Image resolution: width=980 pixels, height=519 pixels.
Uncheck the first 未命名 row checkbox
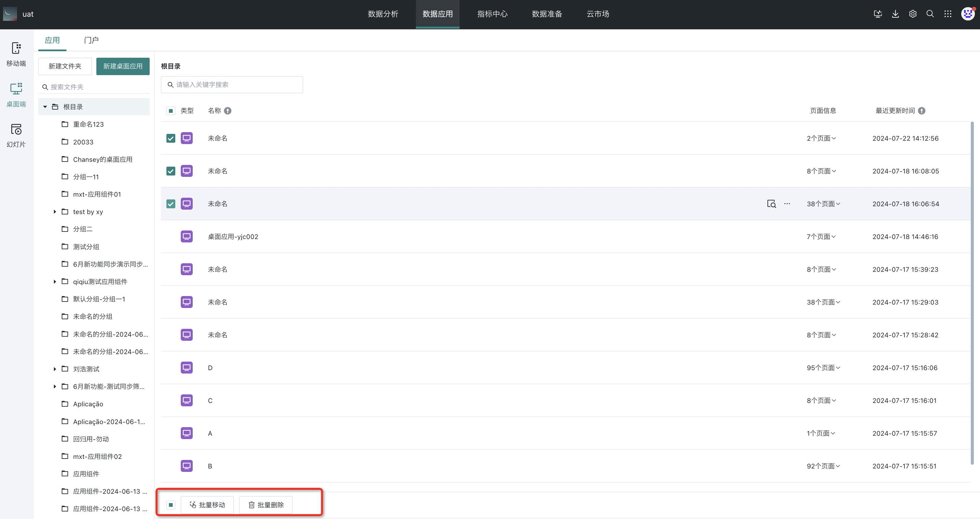(x=171, y=138)
